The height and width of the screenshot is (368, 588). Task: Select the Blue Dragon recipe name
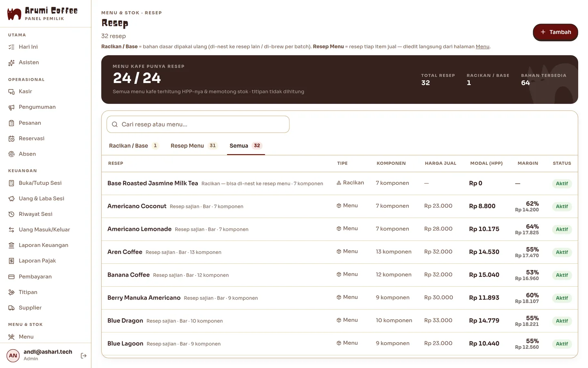125,321
